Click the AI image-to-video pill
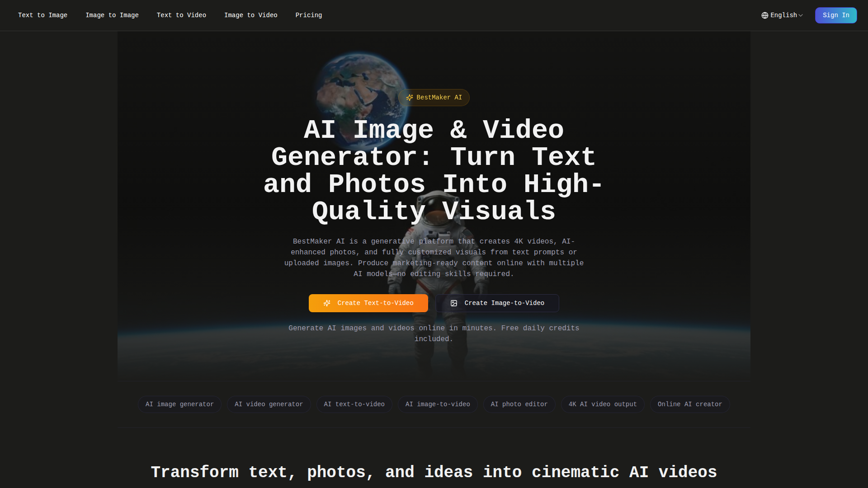 pyautogui.click(x=438, y=404)
